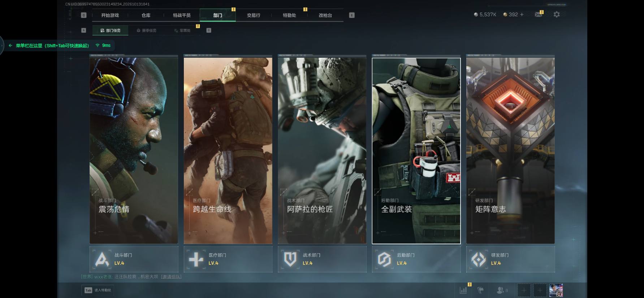644x298 pixels.
Task: Open the 军需处 sub-tab
Action: point(182,31)
